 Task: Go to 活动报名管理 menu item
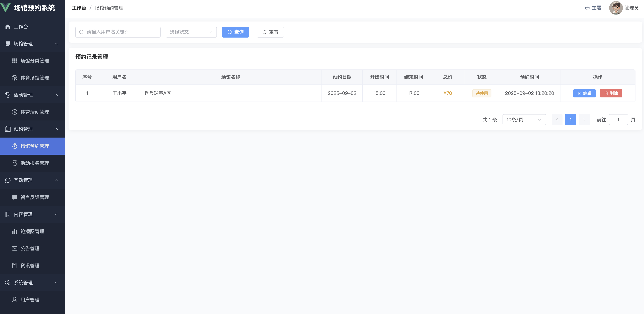click(34, 163)
